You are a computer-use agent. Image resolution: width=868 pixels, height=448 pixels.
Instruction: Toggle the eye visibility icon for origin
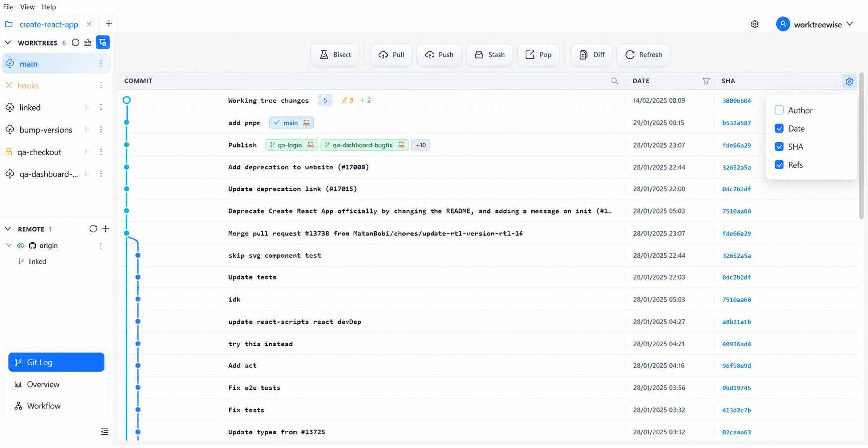[21, 246]
